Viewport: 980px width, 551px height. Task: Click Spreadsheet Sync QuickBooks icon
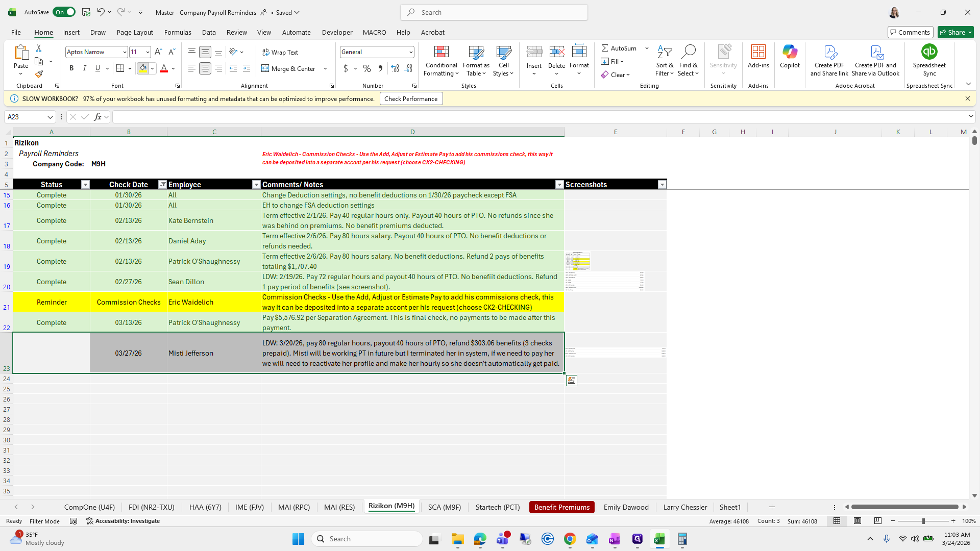(x=929, y=52)
